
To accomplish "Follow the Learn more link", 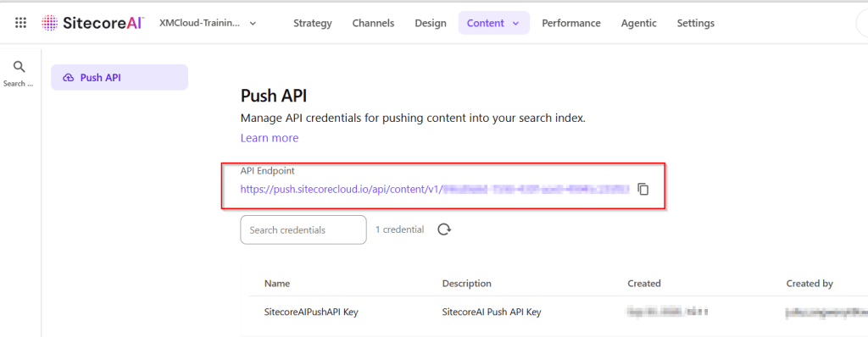I will (270, 138).
